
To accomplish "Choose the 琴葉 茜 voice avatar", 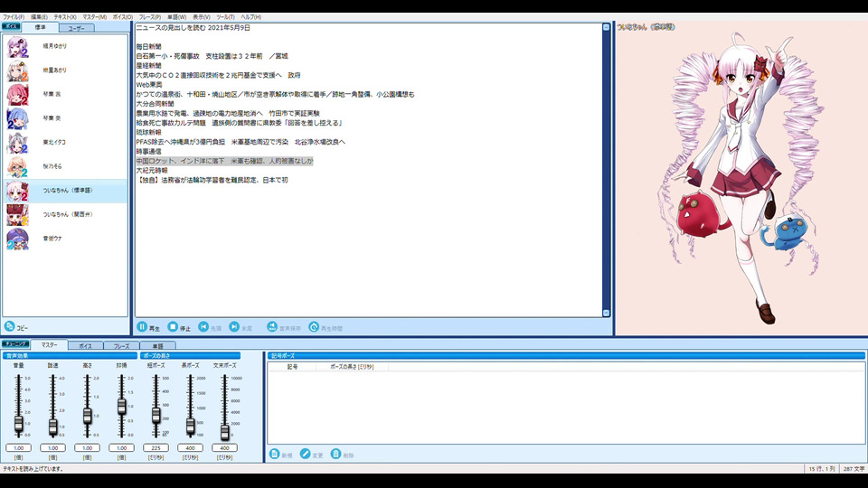I will pyautogui.click(x=17, y=95).
